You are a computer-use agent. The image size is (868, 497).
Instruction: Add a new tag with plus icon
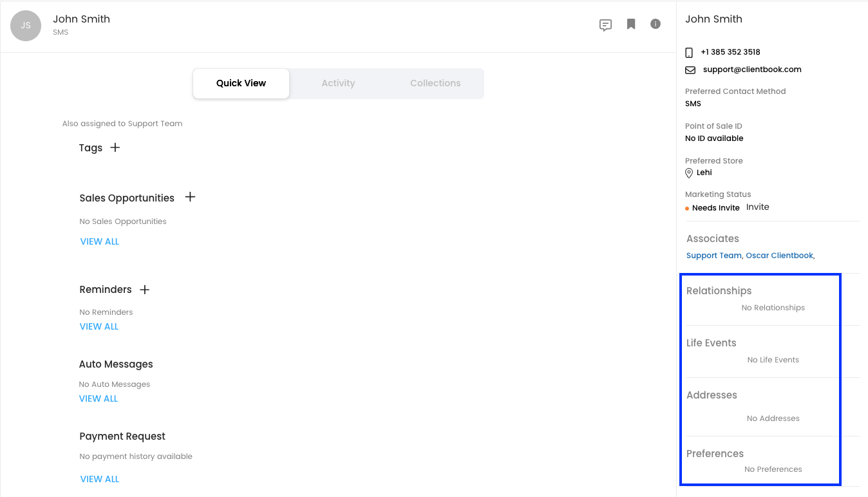[x=115, y=147]
